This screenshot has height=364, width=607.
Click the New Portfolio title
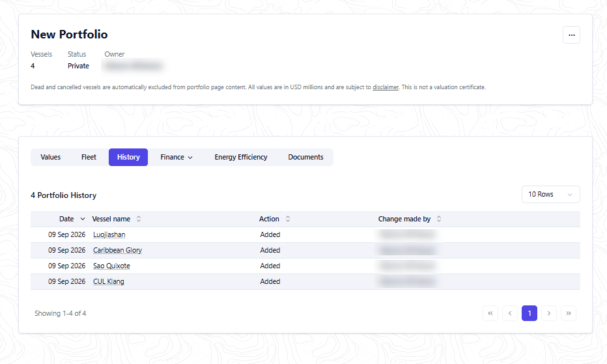pos(69,35)
